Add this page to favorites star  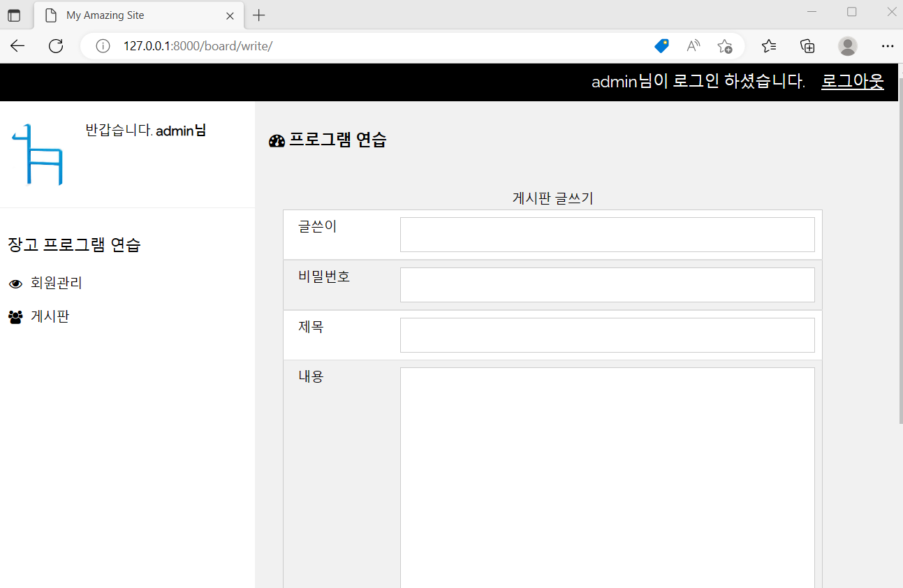[725, 46]
